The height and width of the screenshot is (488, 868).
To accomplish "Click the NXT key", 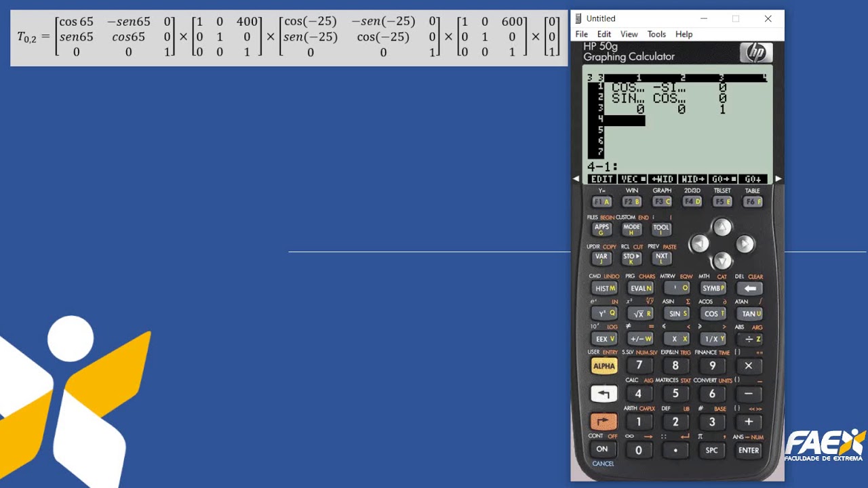I will pyautogui.click(x=662, y=258).
